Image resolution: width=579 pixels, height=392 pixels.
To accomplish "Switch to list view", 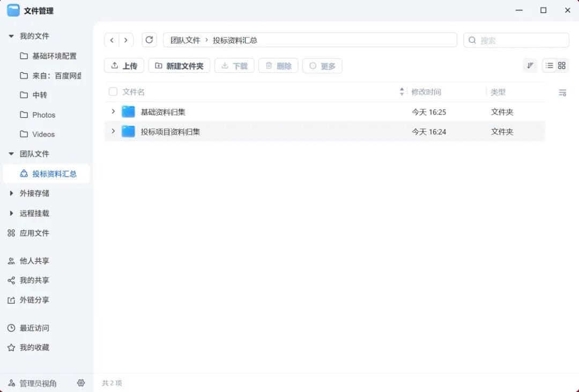I will [549, 65].
